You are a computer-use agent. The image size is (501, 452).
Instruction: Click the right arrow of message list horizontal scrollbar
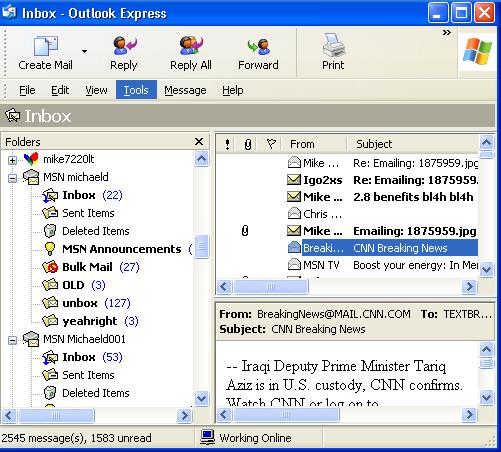point(470,287)
